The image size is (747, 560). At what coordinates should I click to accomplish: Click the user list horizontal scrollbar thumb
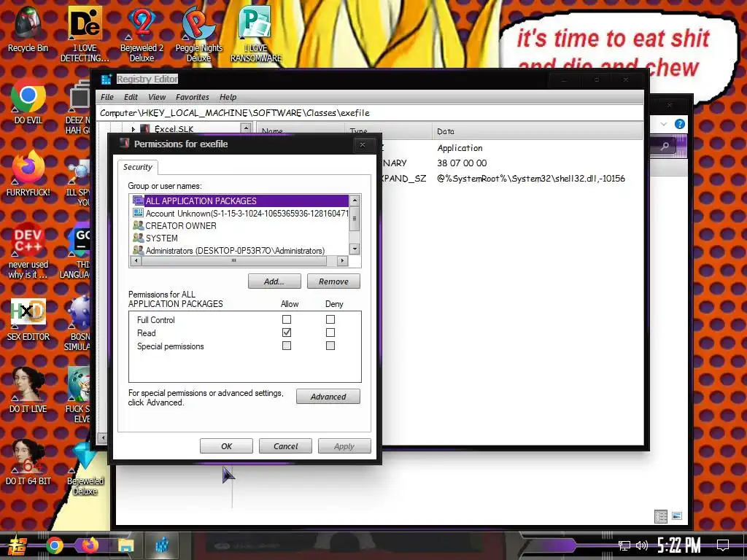click(x=233, y=261)
